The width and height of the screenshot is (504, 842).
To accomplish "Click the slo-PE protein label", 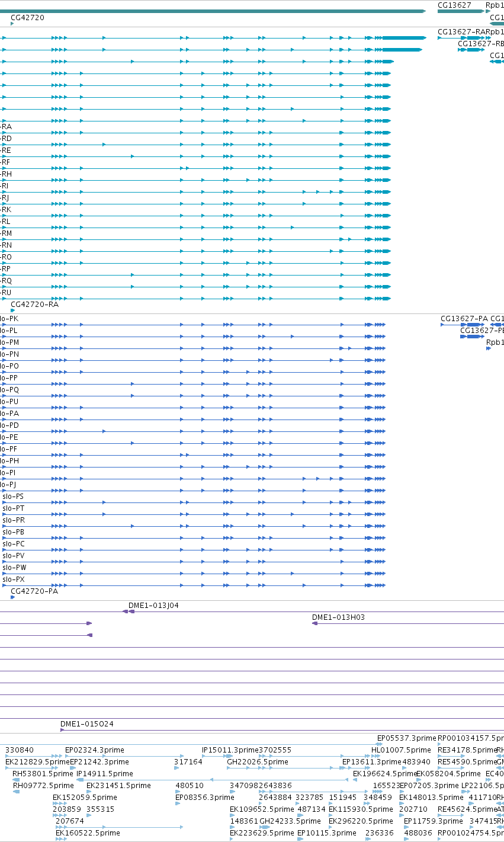I will click(x=9, y=437).
